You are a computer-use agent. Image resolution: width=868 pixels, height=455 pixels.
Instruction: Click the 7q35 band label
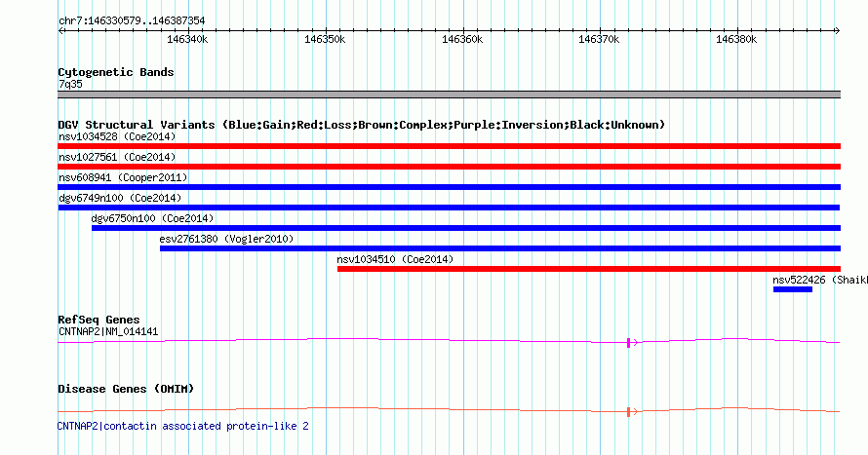[70, 84]
